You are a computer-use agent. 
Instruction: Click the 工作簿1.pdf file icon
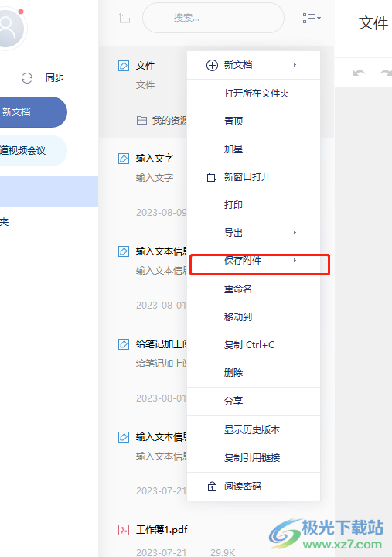click(124, 530)
